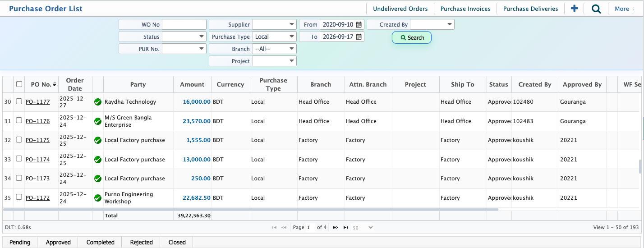Open the PUR No. dropdown
Image resolution: width=644 pixels, height=248 pixels.
(184, 49)
